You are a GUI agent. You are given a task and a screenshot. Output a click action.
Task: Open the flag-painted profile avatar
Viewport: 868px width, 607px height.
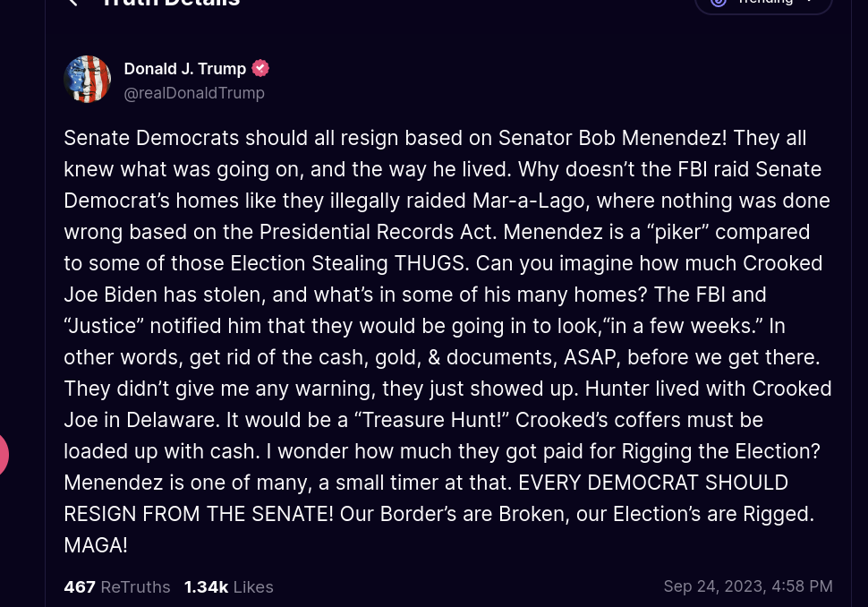click(x=88, y=79)
